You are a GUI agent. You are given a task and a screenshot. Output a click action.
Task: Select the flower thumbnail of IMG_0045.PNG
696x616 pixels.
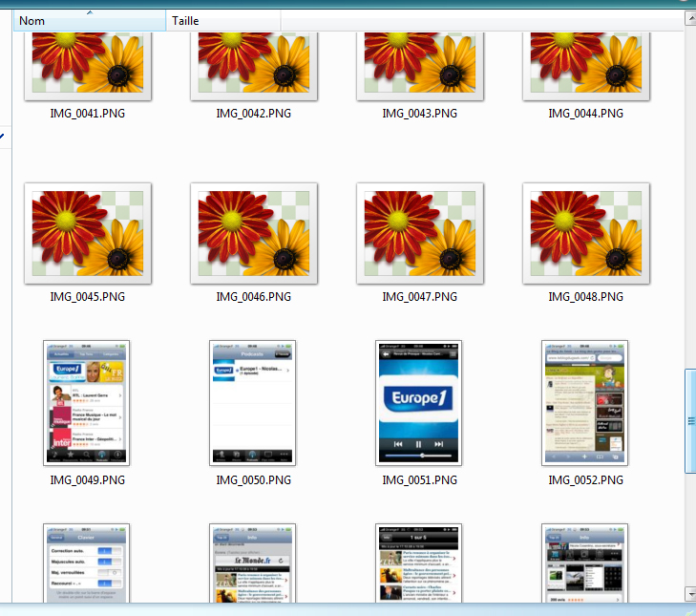pyautogui.click(x=87, y=233)
